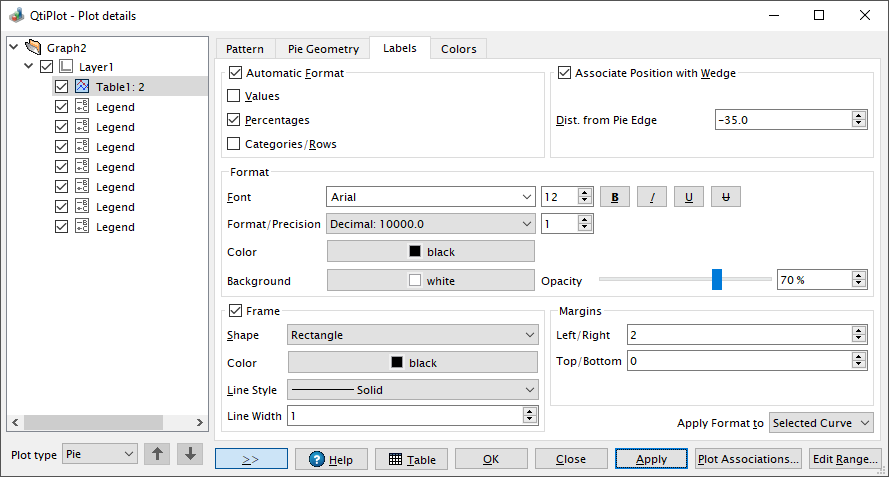Screen dimensions: 889x477
Task: Switch to the Colors tab
Action: [459, 49]
